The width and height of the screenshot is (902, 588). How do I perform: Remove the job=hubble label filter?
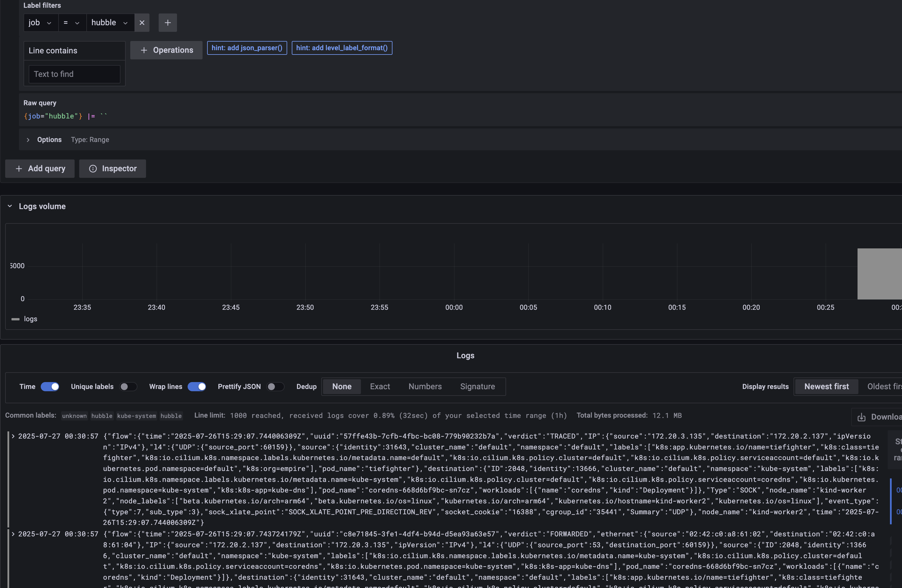142,23
